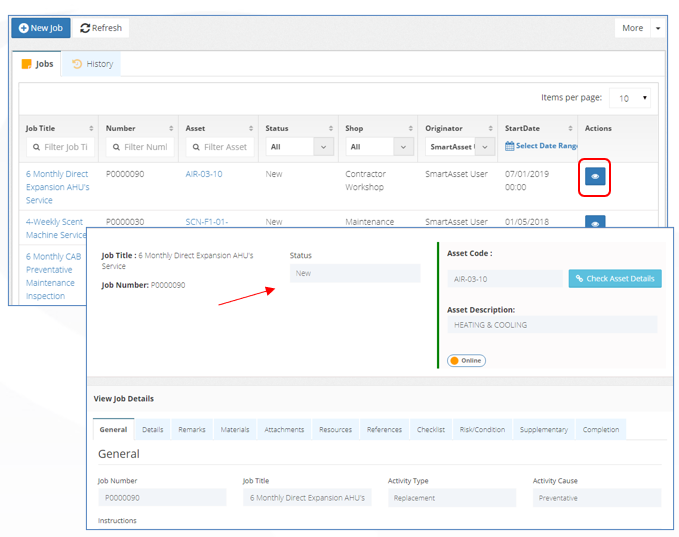Click the Check Asset Details button
The image size is (679, 537).
[x=615, y=278]
